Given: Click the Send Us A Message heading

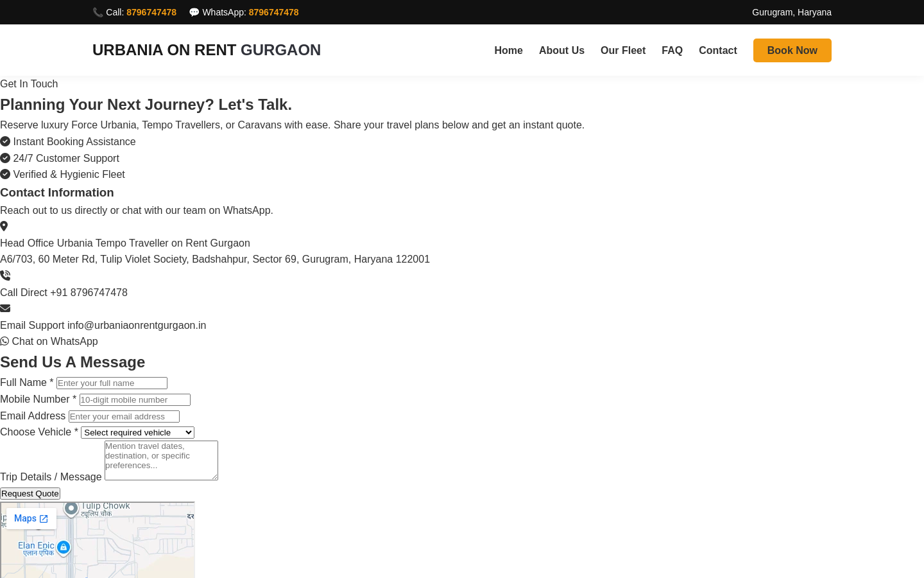Looking at the screenshot, I should pos(73,362).
